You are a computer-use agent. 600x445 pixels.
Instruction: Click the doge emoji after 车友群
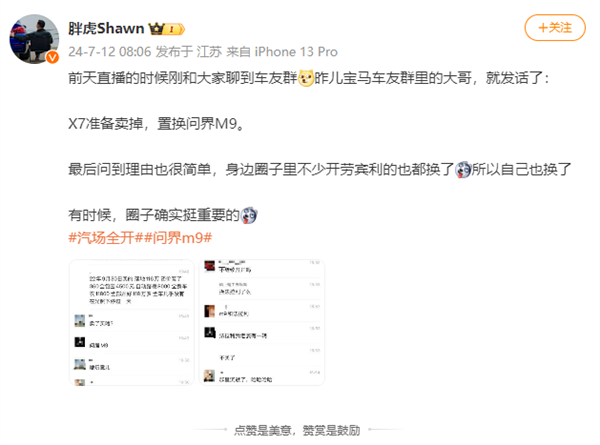[x=306, y=78]
